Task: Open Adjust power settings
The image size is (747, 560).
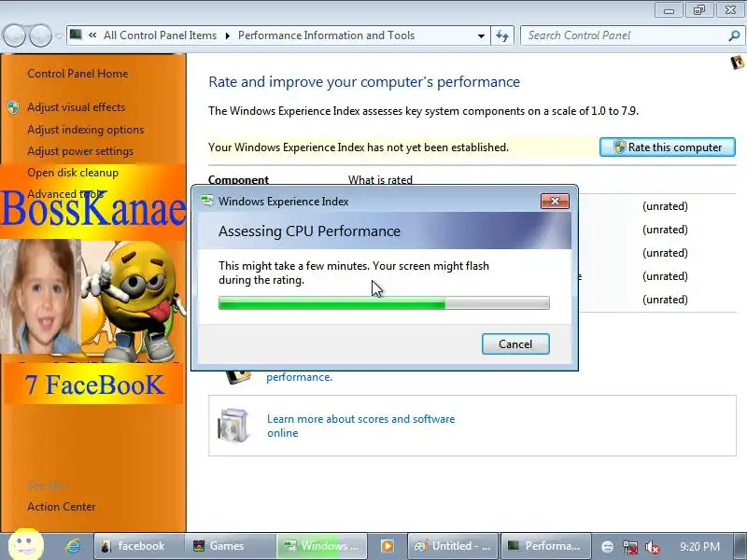Action: 80,151
